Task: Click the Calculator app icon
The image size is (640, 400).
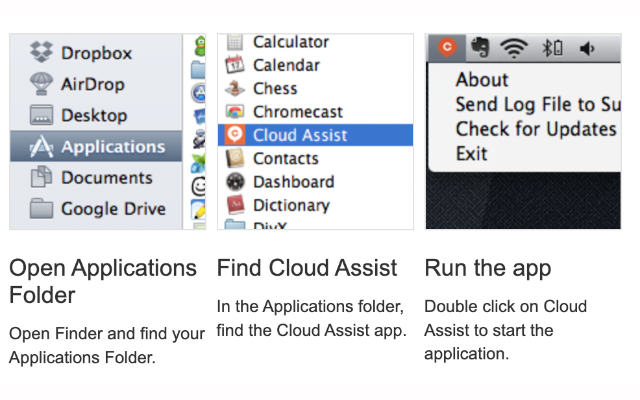Action: [x=235, y=42]
